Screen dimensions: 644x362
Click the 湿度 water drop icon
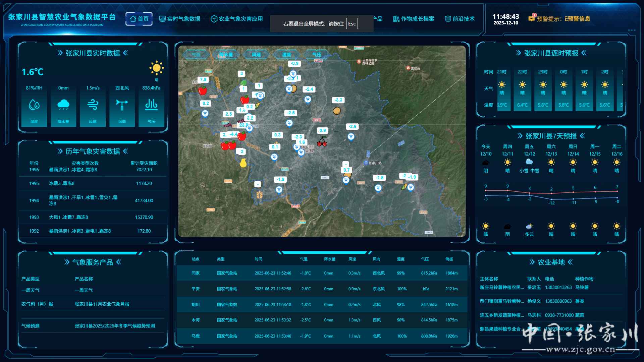click(34, 105)
